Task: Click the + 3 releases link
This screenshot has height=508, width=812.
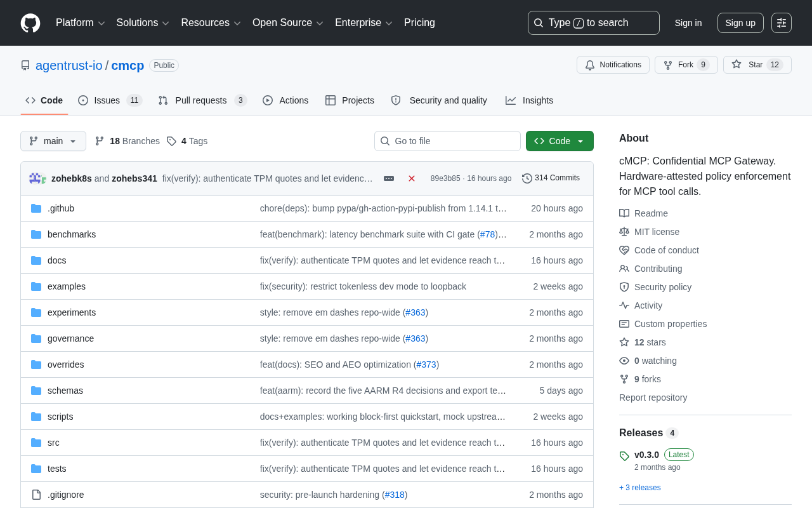Action: coord(640,488)
